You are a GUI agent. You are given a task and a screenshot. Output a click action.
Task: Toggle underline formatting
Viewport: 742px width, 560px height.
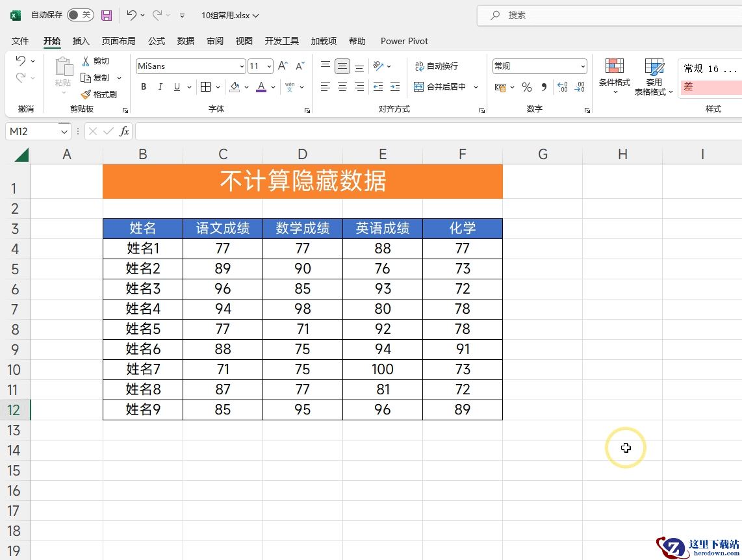[x=177, y=86]
